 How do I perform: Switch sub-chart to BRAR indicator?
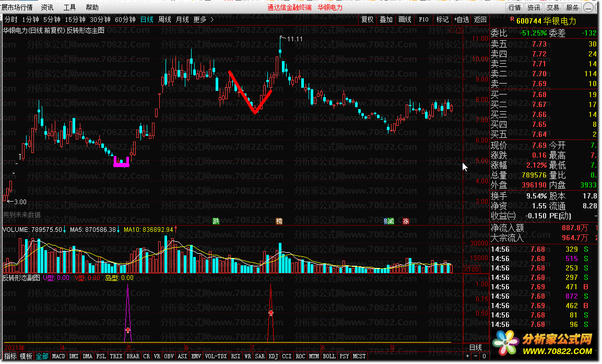click(133, 356)
